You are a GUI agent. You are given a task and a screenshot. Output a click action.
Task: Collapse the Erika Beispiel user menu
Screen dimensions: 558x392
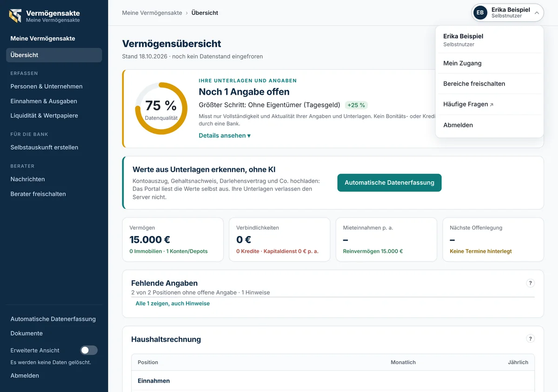point(507,13)
